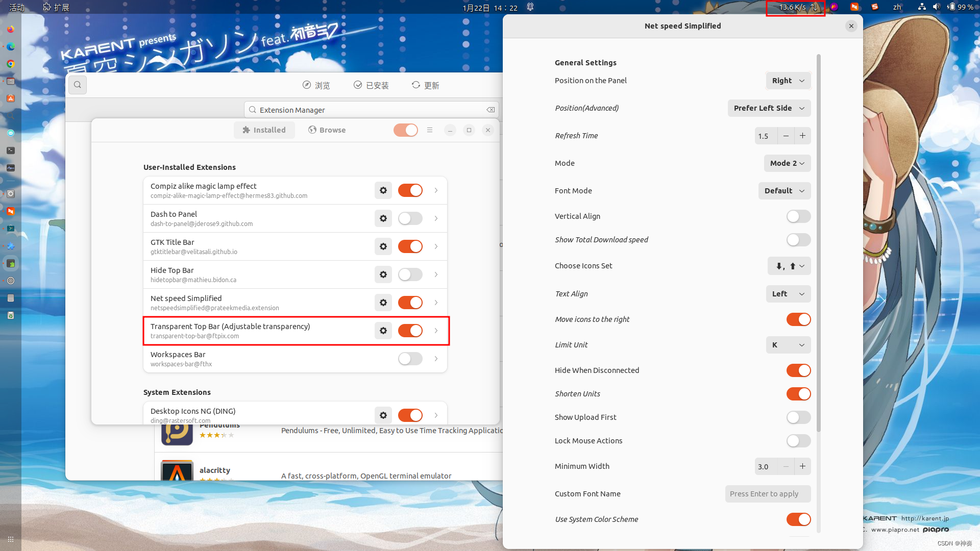Disable the Transparent Top Bar extension
The height and width of the screenshot is (551, 980).
tap(410, 330)
